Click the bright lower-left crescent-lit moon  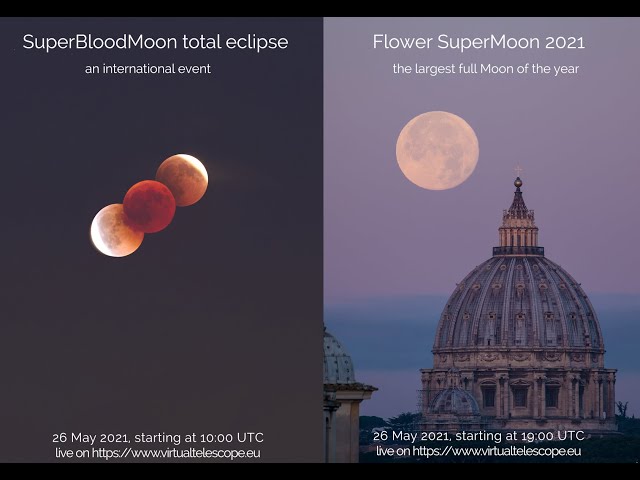coord(117,231)
